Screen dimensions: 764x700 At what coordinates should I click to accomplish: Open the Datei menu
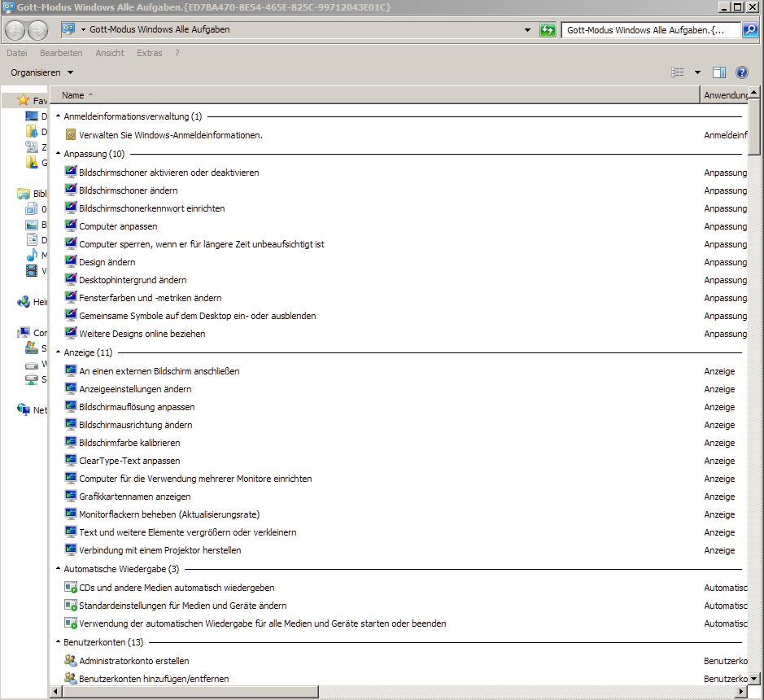tap(17, 53)
